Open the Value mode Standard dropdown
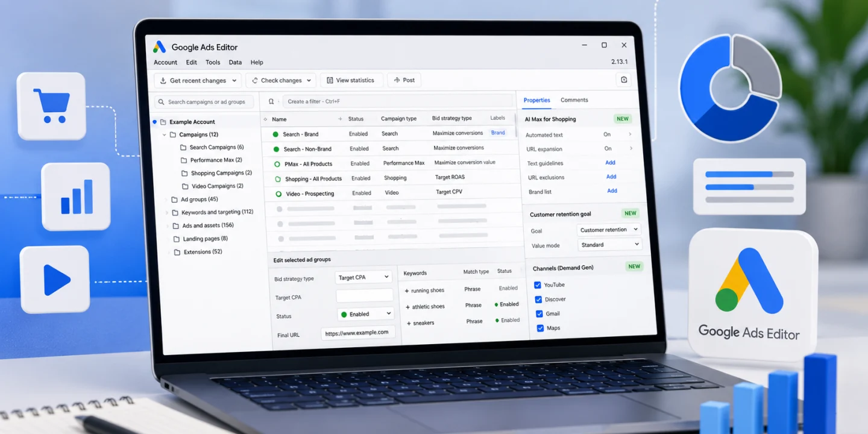This screenshot has width=868, height=434. click(x=609, y=245)
